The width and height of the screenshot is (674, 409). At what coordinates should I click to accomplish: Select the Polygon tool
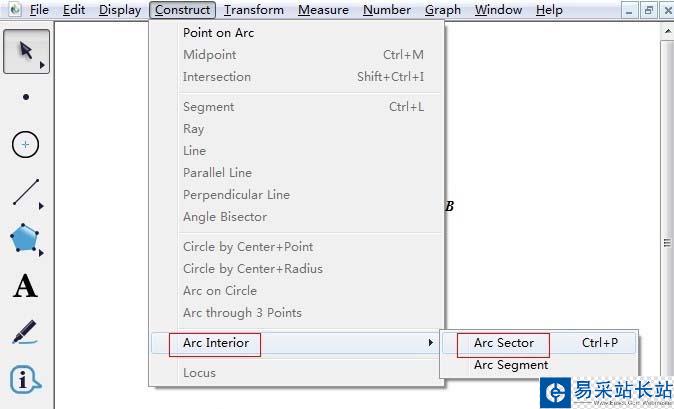26,239
